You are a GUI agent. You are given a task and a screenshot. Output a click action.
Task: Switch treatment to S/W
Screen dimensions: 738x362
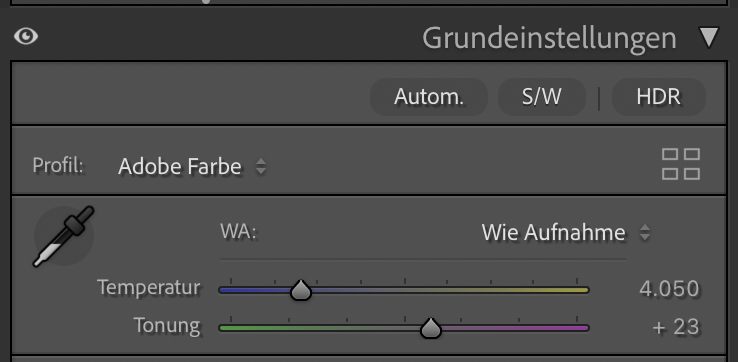(542, 97)
